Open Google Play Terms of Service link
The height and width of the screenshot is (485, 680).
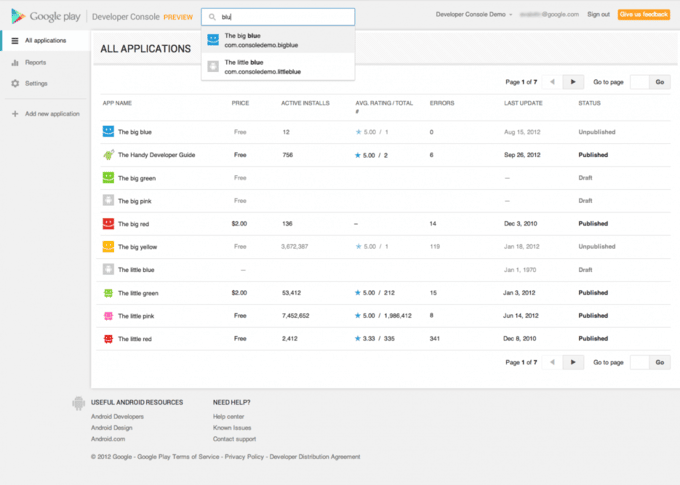tap(178, 457)
